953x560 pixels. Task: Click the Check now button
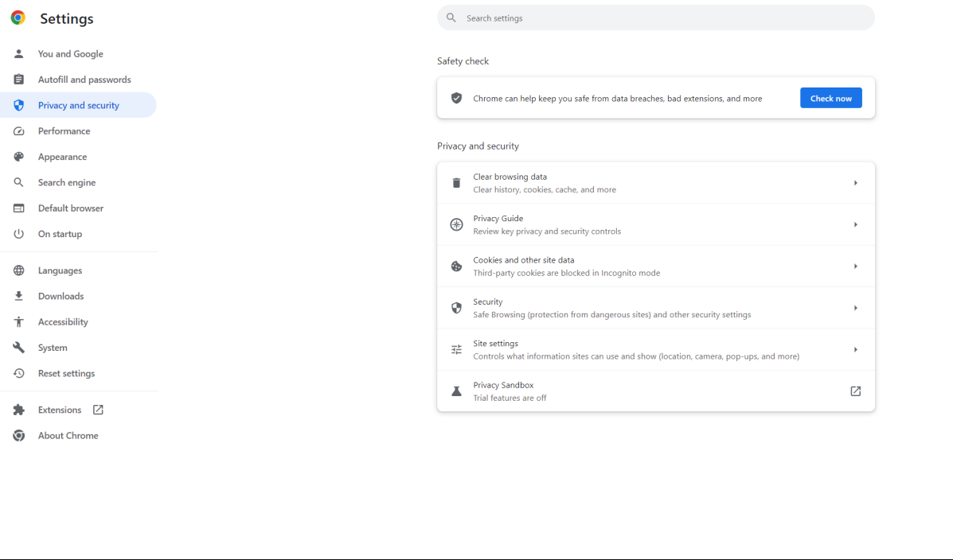click(x=831, y=98)
